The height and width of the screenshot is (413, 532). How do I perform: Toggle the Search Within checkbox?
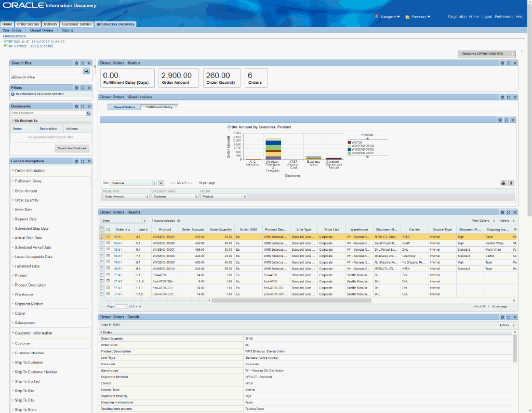(14, 78)
